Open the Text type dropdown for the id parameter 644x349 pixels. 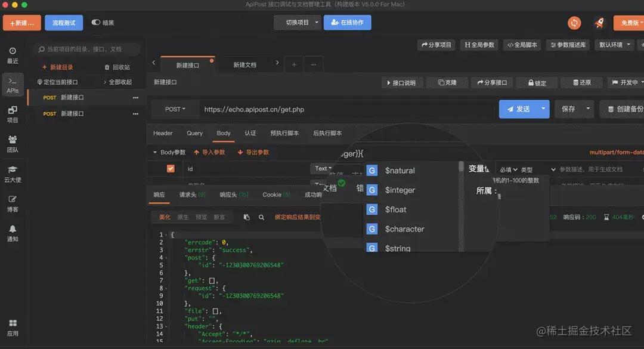tap(322, 168)
